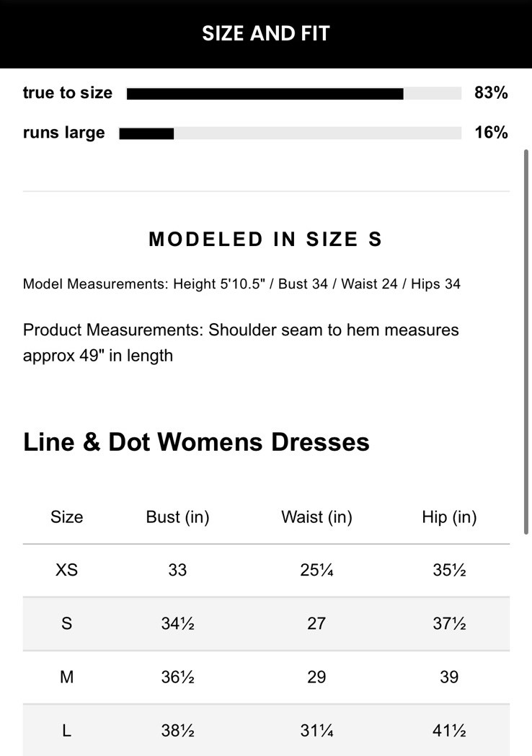Click the runs large progress bar
Viewport: 532px width, 756px height.
(x=290, y=133)
